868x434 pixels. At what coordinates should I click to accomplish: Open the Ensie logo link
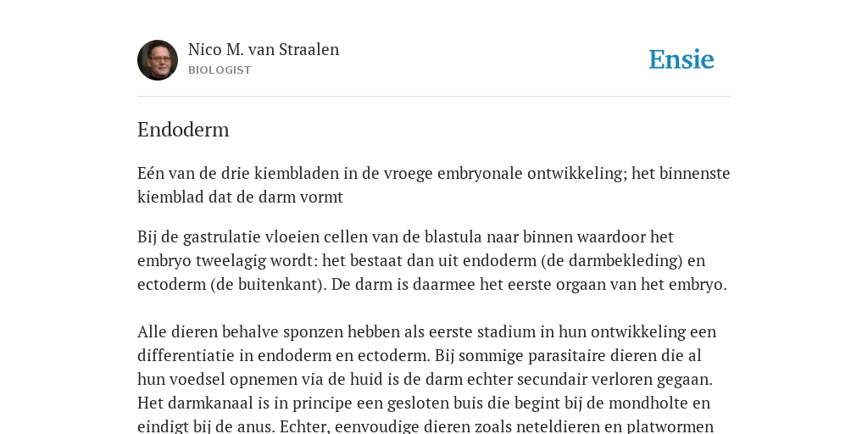pyautogui.click(x=682, y=59)
